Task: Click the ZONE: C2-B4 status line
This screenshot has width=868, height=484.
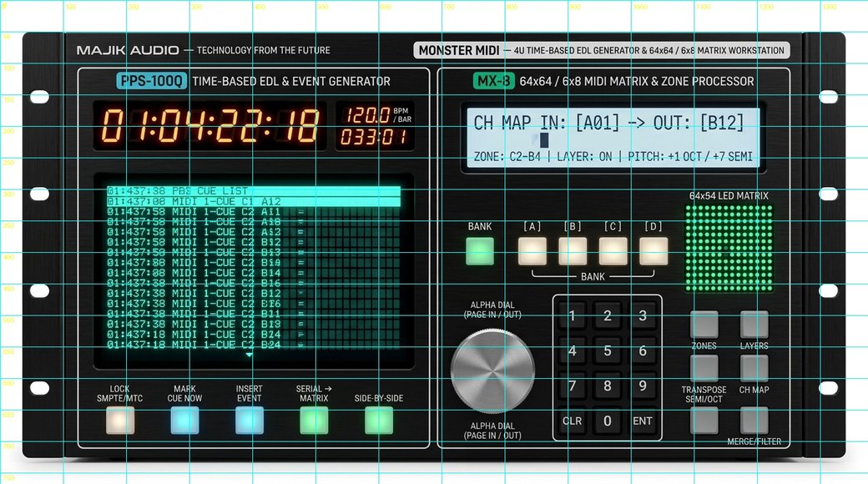Action: [613, 157]
